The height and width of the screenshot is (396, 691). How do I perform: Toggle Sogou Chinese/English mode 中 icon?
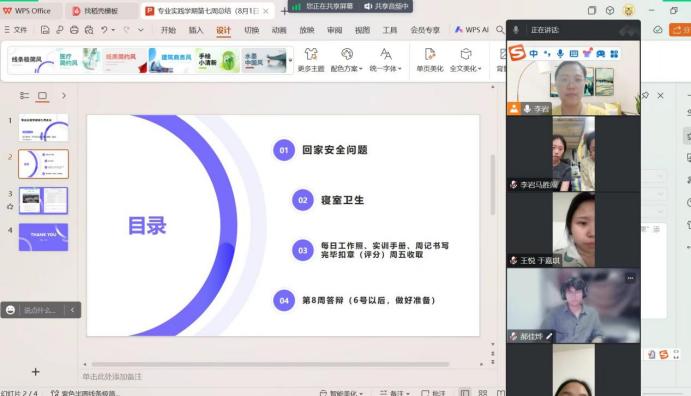point(534,54)
